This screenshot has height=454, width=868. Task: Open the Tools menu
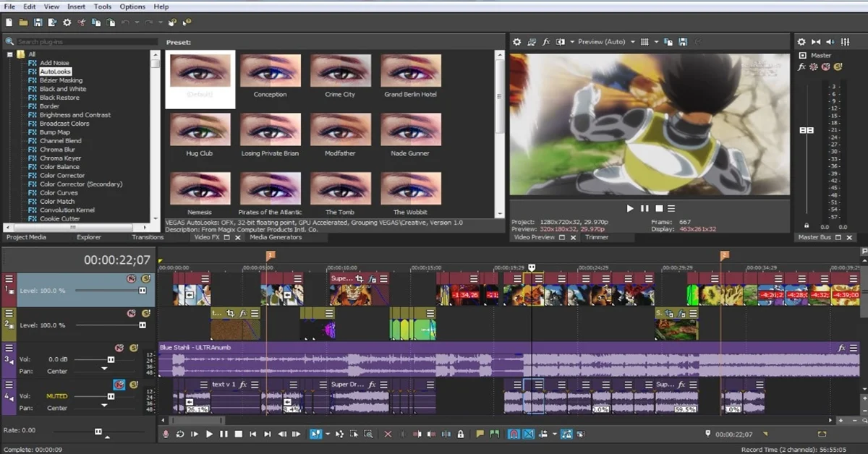103,7
